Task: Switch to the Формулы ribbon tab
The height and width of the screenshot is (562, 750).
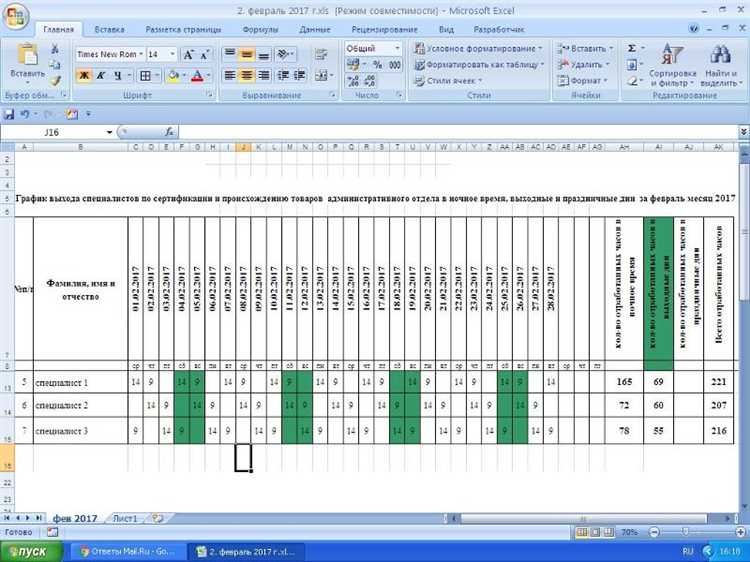Action: (x=261, y=30)
